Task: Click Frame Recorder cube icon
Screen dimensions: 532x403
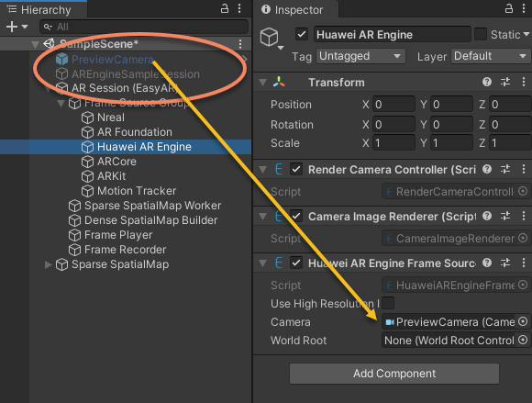Action: click(74, 250)
